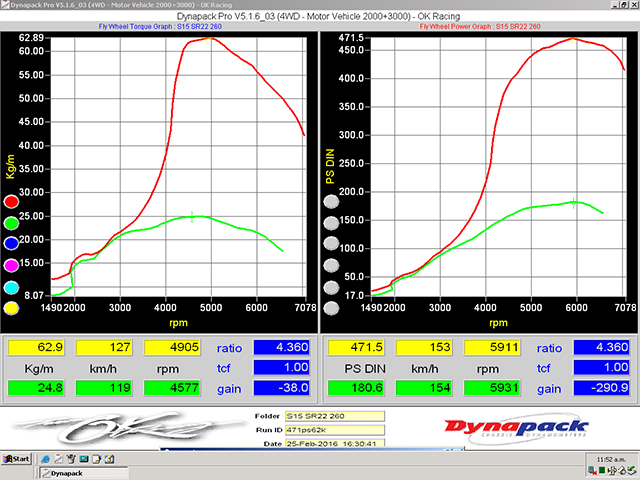Click the yellow peak power value 471.5
The width and height of the screenshot is (640, 480).
(356, 347)
